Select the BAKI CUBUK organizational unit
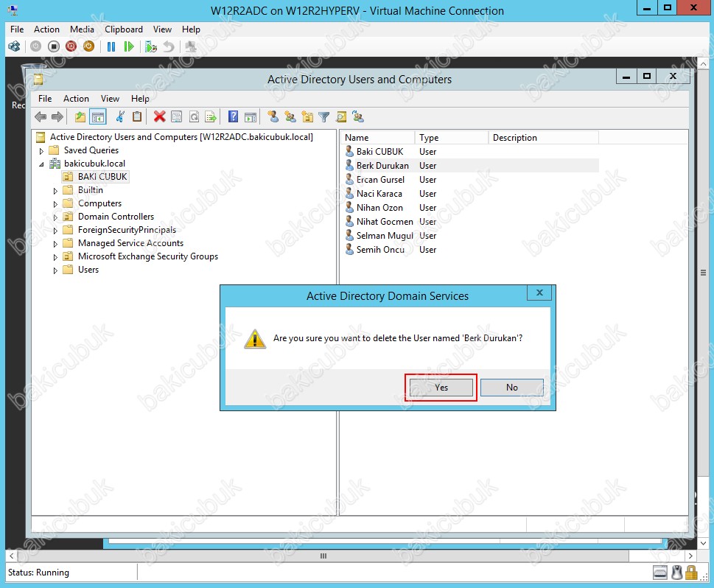 coord(102,177)
